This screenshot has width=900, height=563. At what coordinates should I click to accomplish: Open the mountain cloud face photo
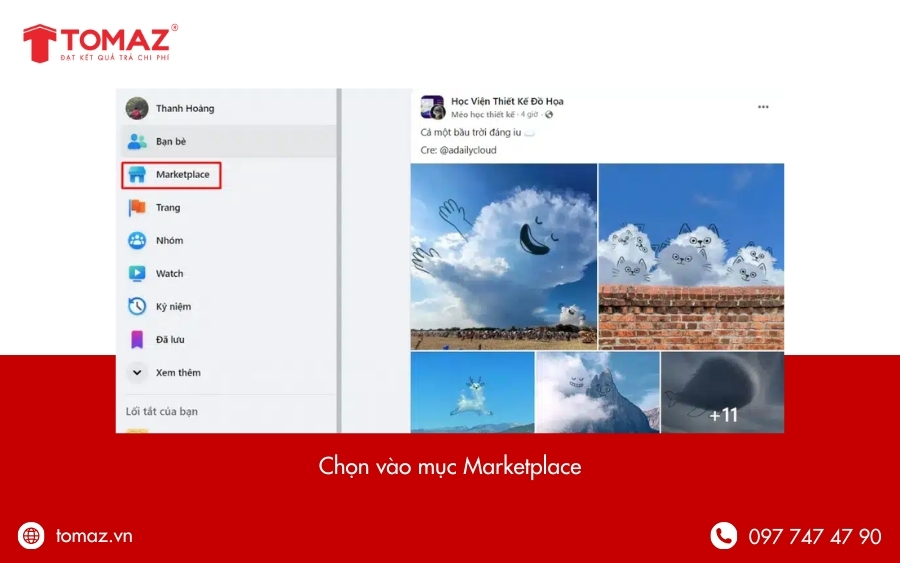[597, 393]
